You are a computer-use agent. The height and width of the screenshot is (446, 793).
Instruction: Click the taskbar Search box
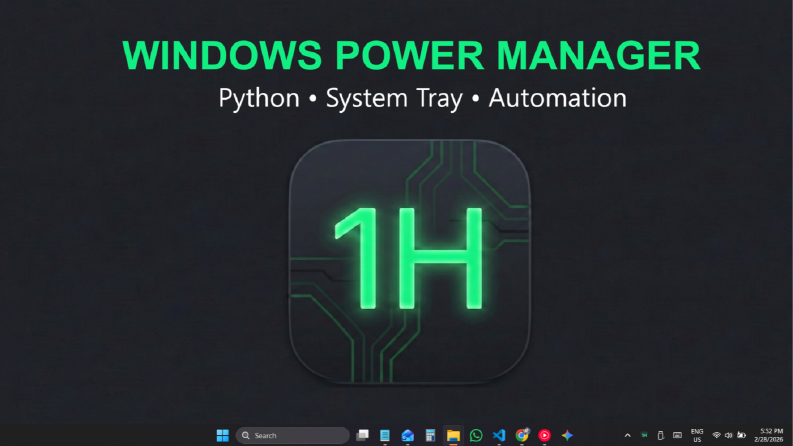click(292, 435)
